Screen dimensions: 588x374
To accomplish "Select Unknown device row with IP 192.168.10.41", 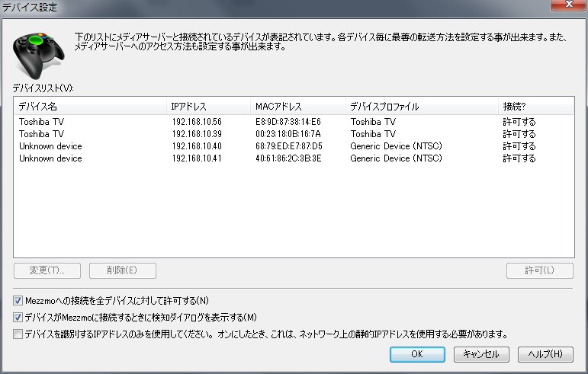I will point(294,158).
